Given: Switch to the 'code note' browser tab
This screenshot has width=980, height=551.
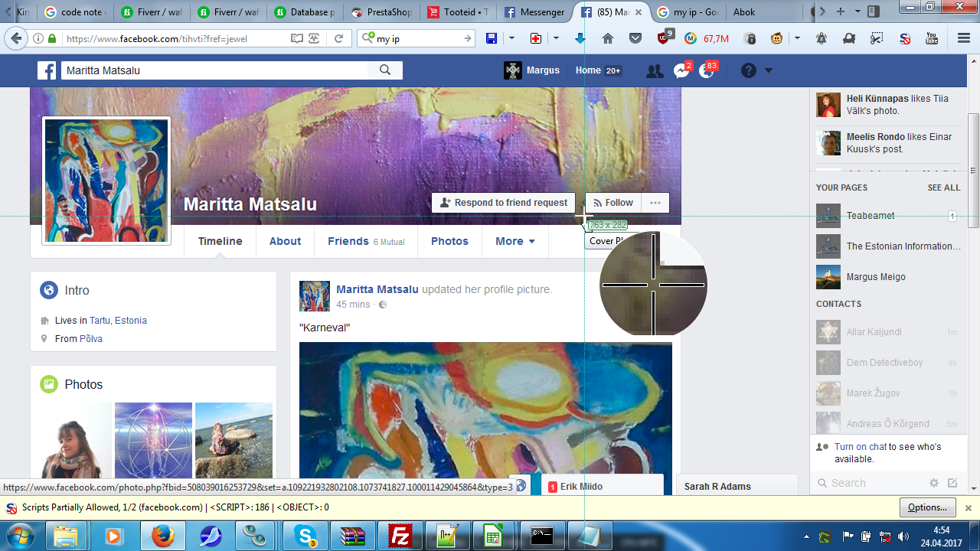Looking at the screenshot, I should (x=75, y=12).
